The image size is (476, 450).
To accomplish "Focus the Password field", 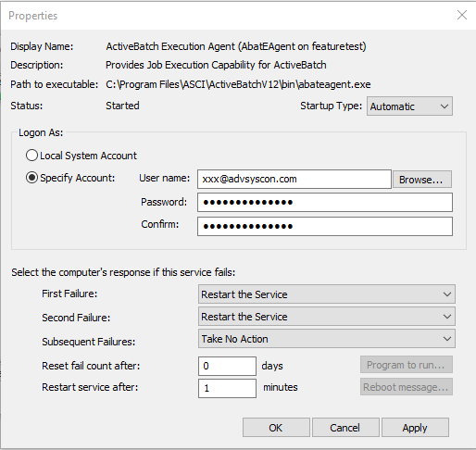I will pyautogui.click(x=325, y=203).
